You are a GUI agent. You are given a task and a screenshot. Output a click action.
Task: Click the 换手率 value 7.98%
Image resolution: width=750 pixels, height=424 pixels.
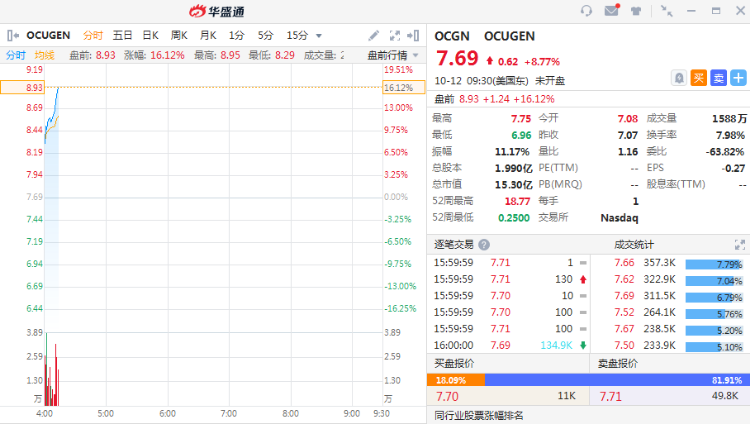pos(730,135)
